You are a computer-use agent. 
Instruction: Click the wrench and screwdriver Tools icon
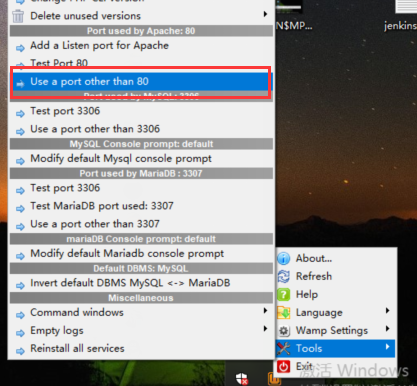point(284,349)
